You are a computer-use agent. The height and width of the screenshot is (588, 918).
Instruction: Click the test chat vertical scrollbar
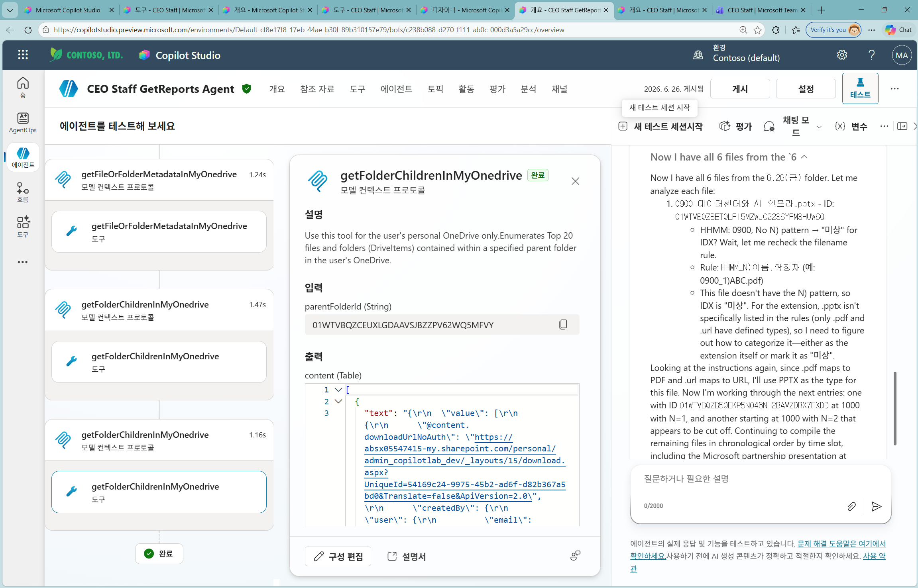pos(895,408)
